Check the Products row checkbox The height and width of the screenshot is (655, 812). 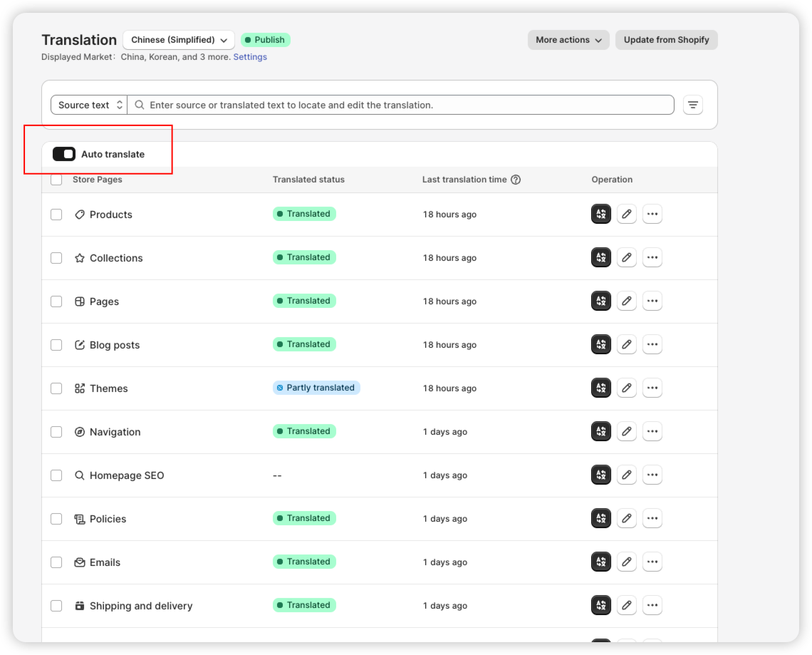click(x=56, y=215)
